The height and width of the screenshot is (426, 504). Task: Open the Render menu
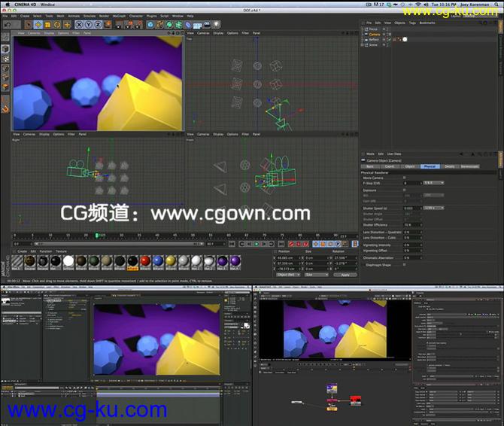104,16
